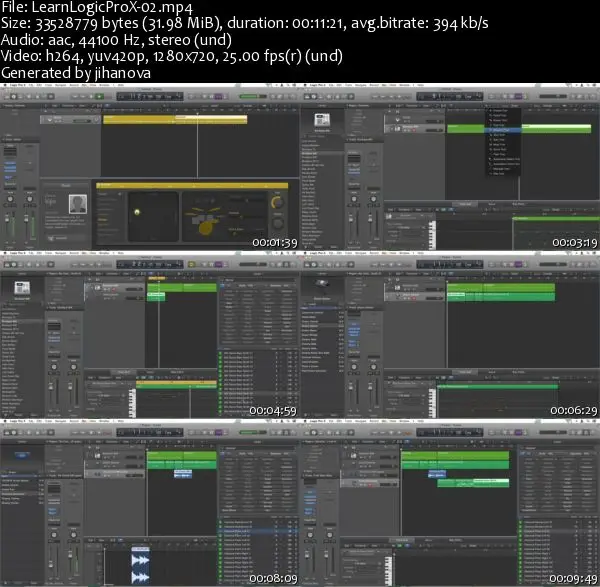Click Drummer track header in 00:01:39 frame
The width and height of the screenshot is (600, 587).
point(70,119)
